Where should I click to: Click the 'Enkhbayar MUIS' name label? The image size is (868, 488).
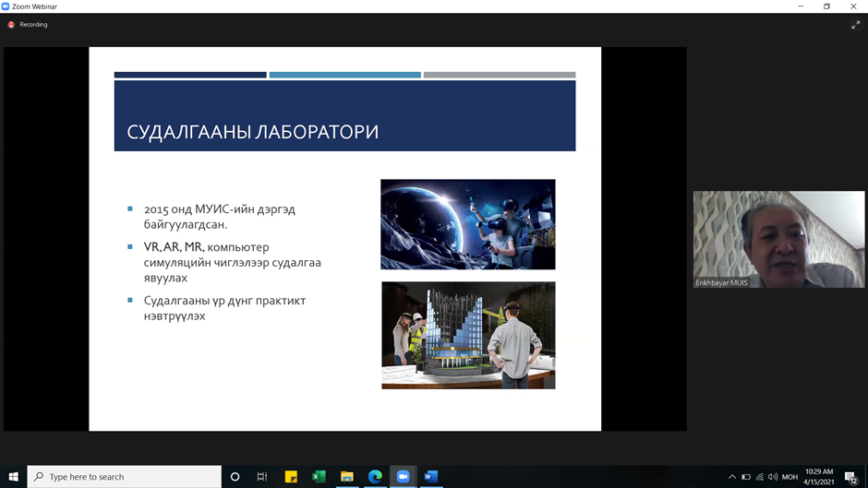tap(721, 282)
